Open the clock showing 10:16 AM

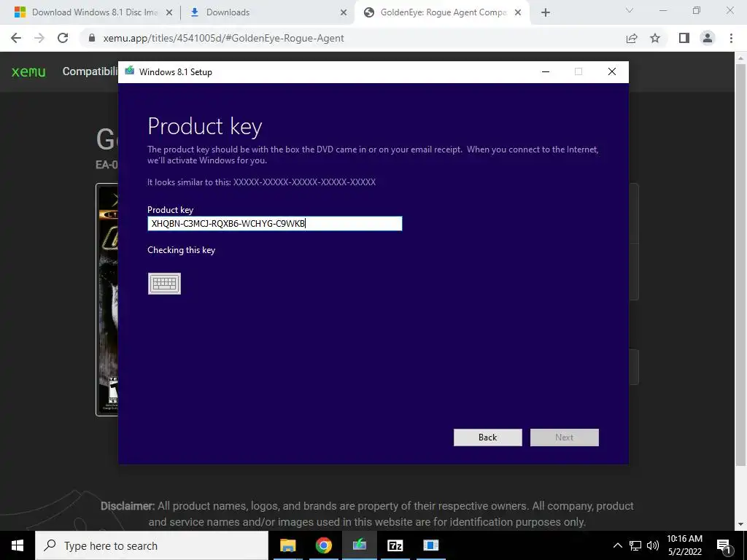(684, 545)
